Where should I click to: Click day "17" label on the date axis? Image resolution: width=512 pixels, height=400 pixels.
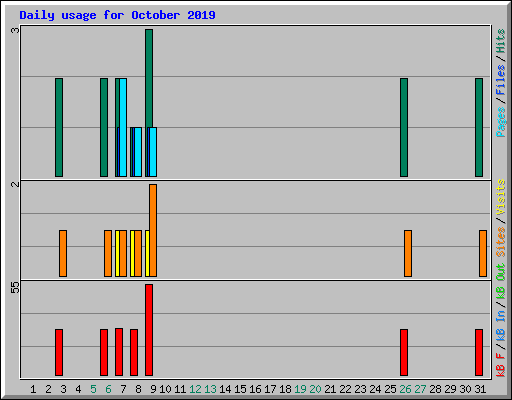tap(270, 389)
